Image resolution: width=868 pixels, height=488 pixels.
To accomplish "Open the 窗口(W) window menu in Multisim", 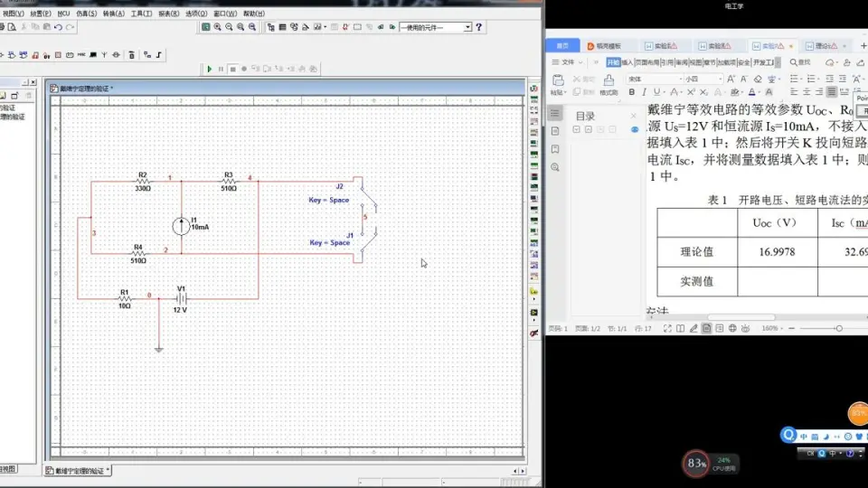I will pyautogui.click(x=225, y=14).
